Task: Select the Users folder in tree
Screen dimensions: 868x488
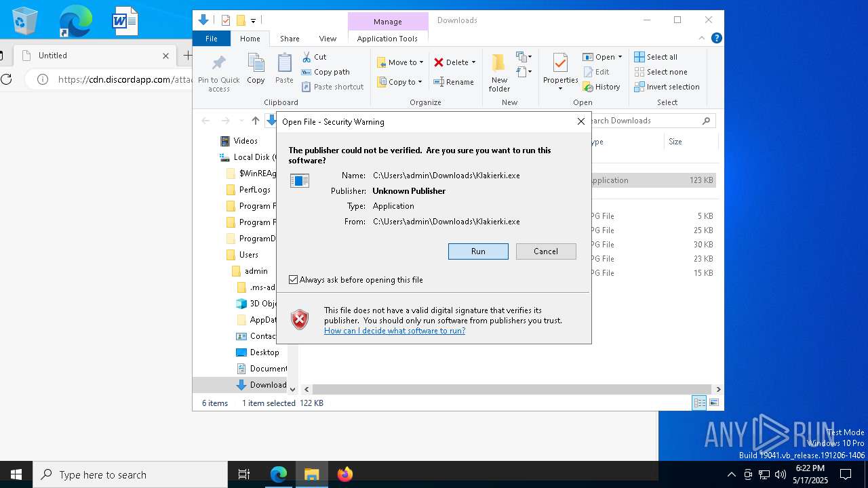Action: (242, 255)
